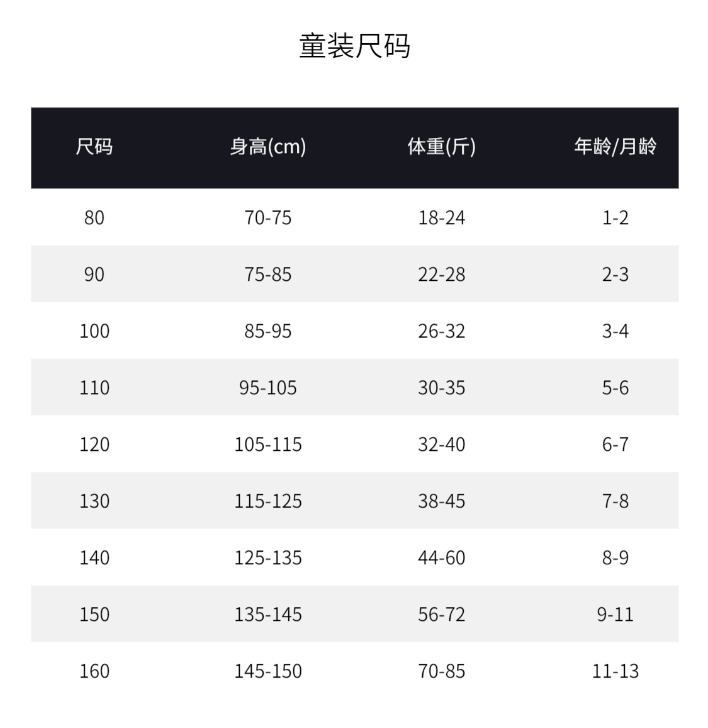708x728 pixels.
Task: Click size 150 in the size column
Action: (94, 615)
